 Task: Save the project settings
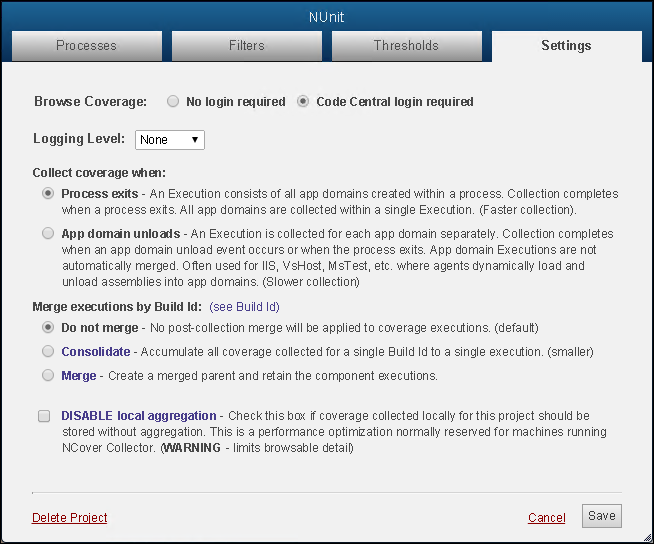click(602, 516)
